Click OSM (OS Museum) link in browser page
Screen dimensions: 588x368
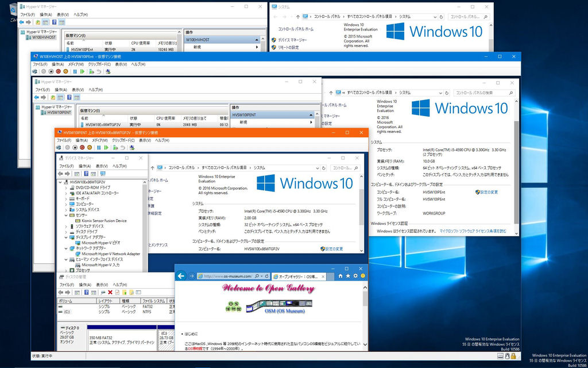(x=285, y=311)
